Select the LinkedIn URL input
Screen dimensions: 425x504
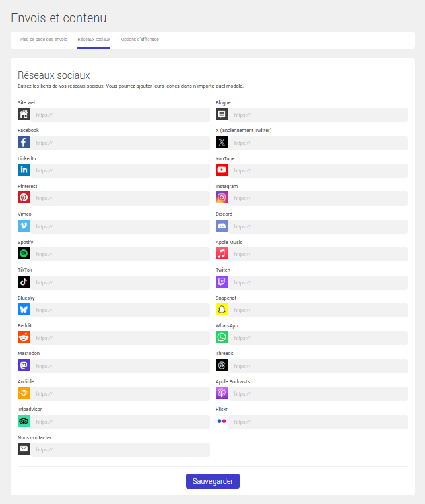(x=120, y=170)
